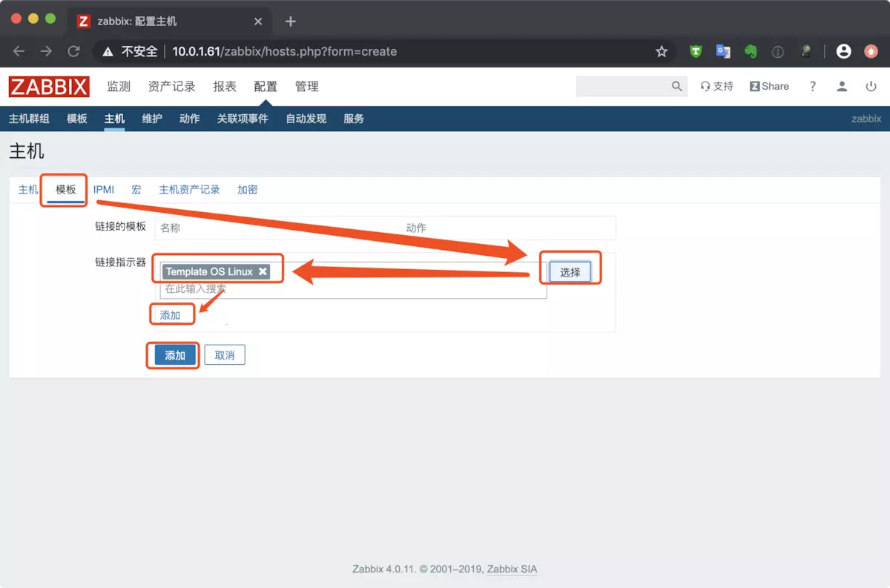Open Zabbix SIA footer link
The image size is (890, 588).
click(x=512, y=569)
